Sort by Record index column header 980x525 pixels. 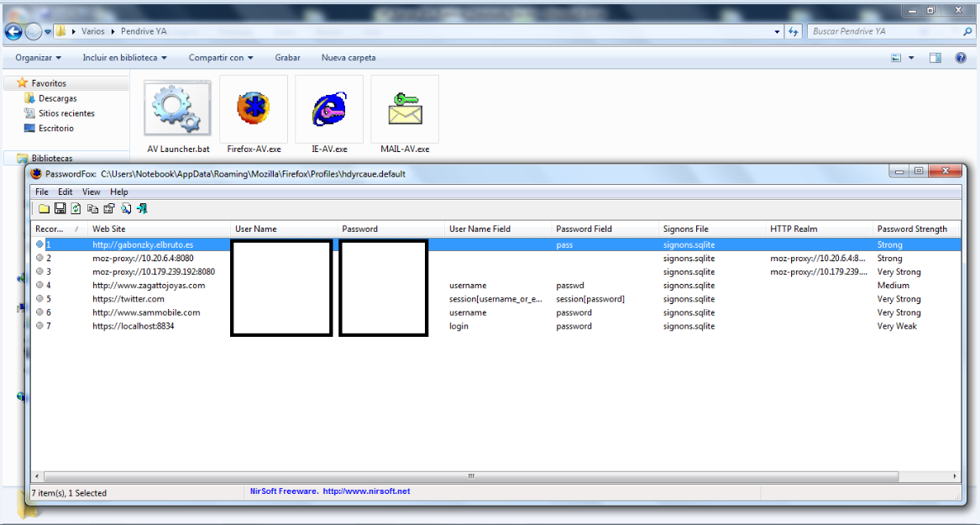click(59, 228)
